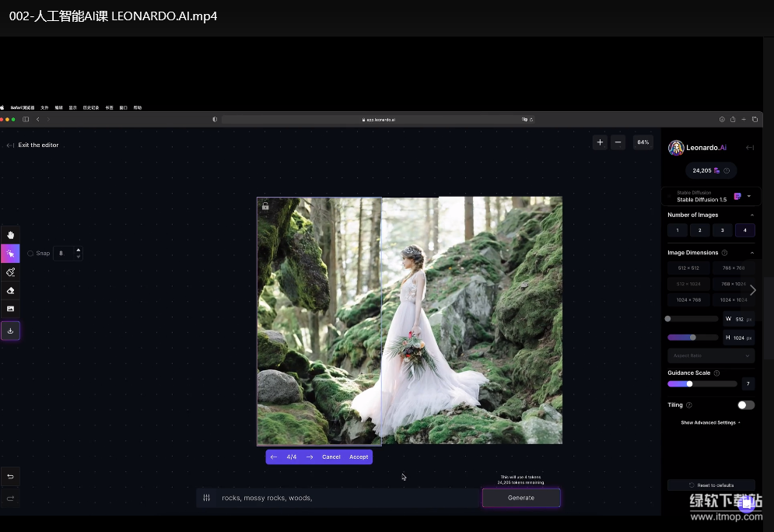Open the Aspect Ratio dropdown
Viewport: 774px width, 532px height.
coord(711,355)
